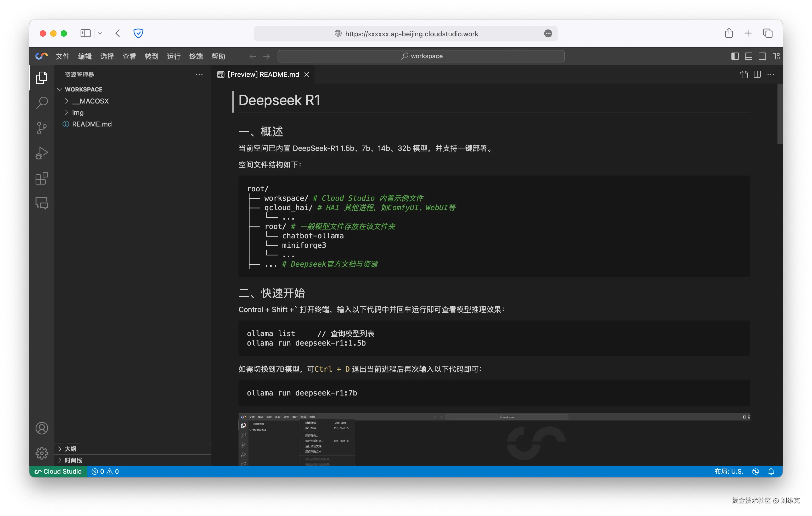Image resolution: width=812 pixels, height=516 pixels.
Task: Open the Source Control view
Action: [42, 128]
